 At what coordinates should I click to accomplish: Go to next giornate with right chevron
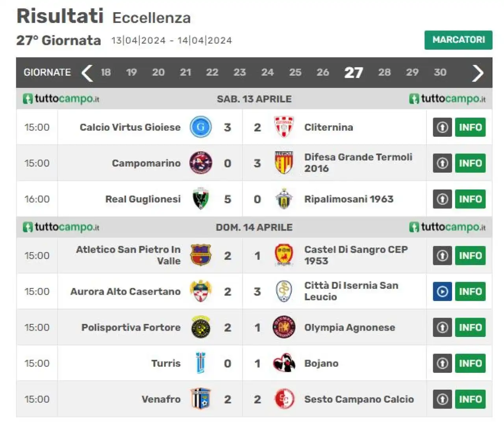pyautogui.click(x=478, y=73)
